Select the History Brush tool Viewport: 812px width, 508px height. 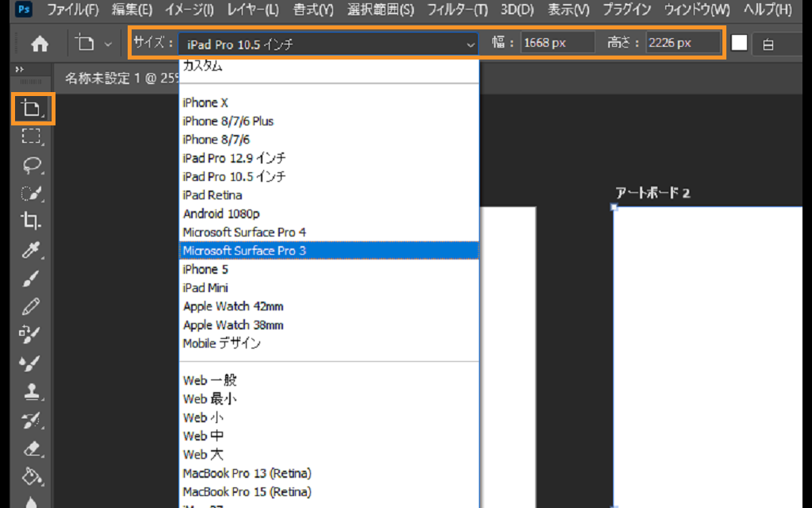point(32,420)
